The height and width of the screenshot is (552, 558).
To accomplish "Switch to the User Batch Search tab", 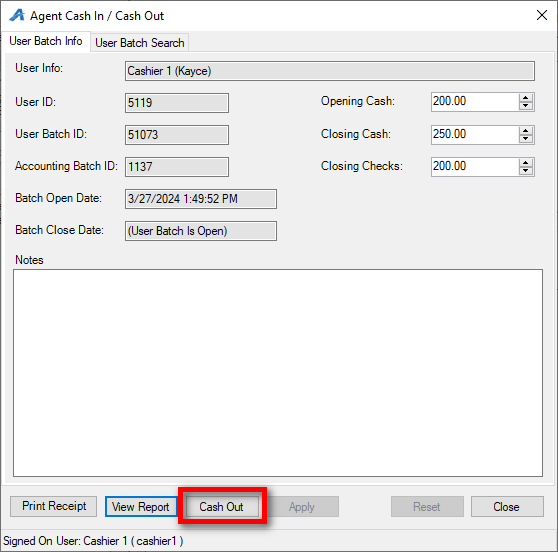I will point(140,43).
